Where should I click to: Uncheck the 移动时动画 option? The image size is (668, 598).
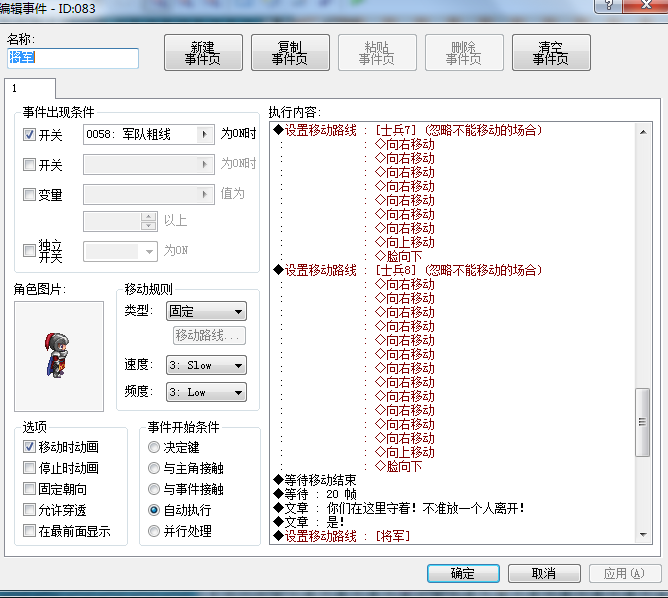[x=29, y=446]
